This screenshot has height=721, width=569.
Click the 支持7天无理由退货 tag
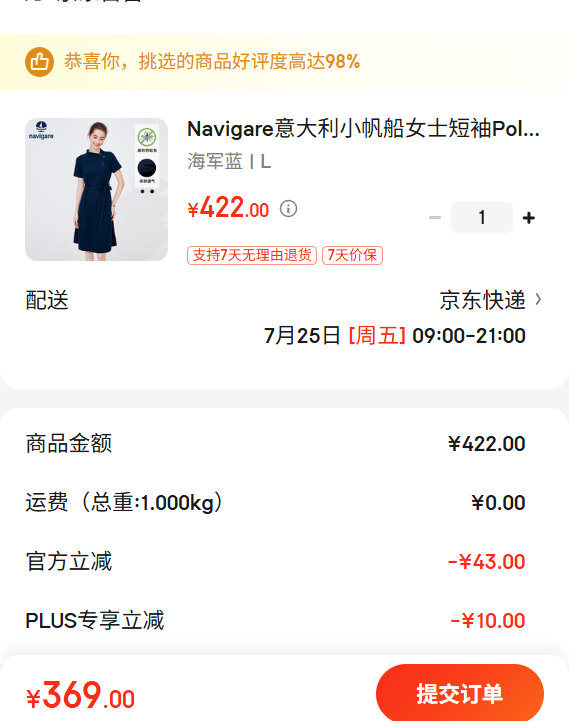[252, 255]
